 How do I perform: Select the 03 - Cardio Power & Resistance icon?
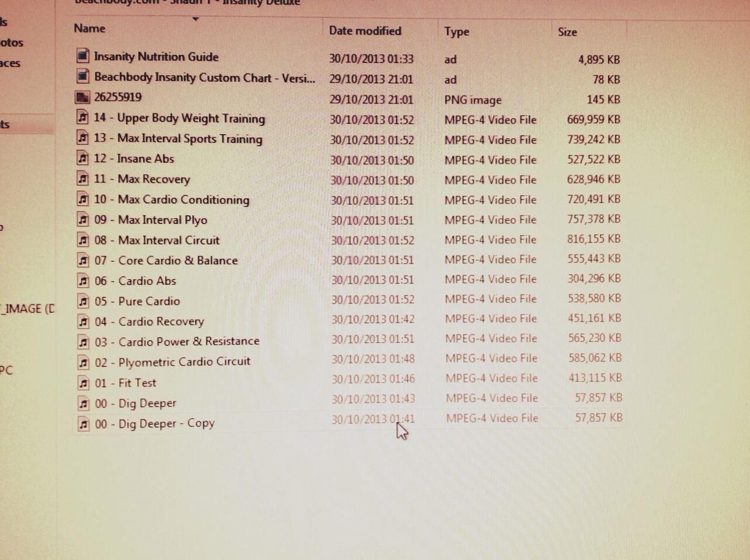83,342
